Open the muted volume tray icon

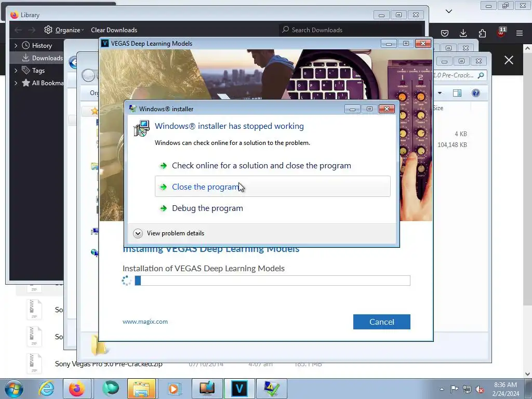click(x=480, y=389)
